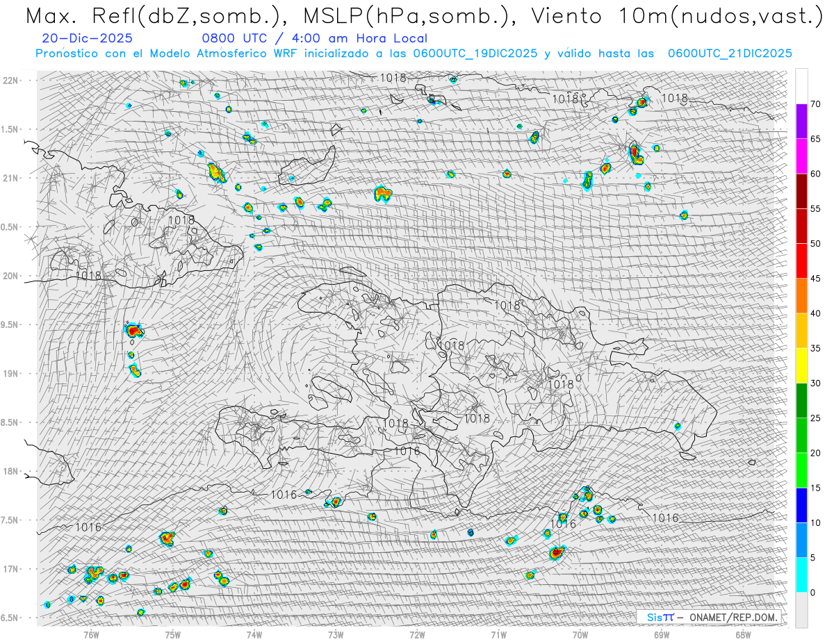This screenshot has width=834, height=644.
Task: Click the '70W' longitude label
Action: [x=580, y=634]
